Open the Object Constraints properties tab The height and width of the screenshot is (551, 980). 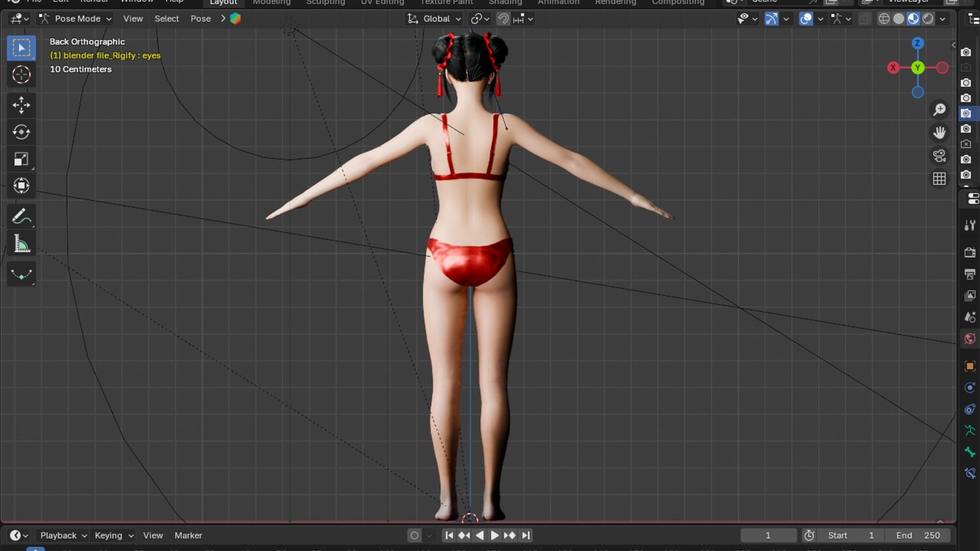tap(970, 409)
